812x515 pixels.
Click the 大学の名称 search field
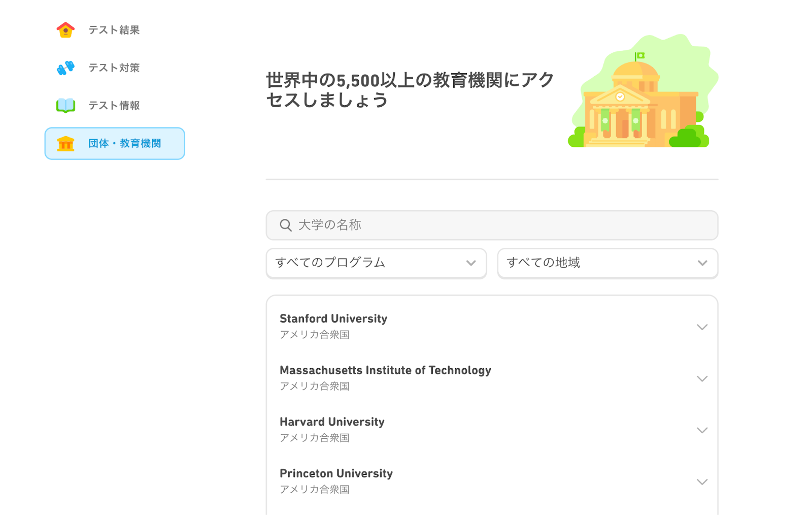[492, 225]
